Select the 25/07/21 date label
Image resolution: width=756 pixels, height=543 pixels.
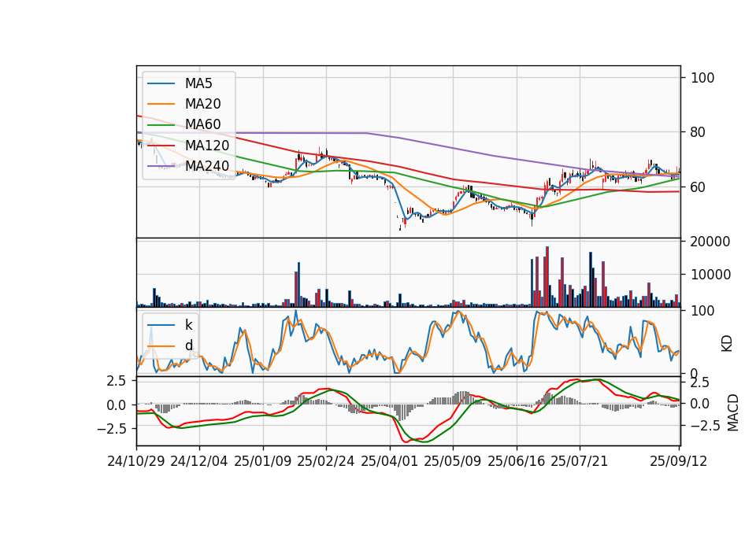coord(580,461)
